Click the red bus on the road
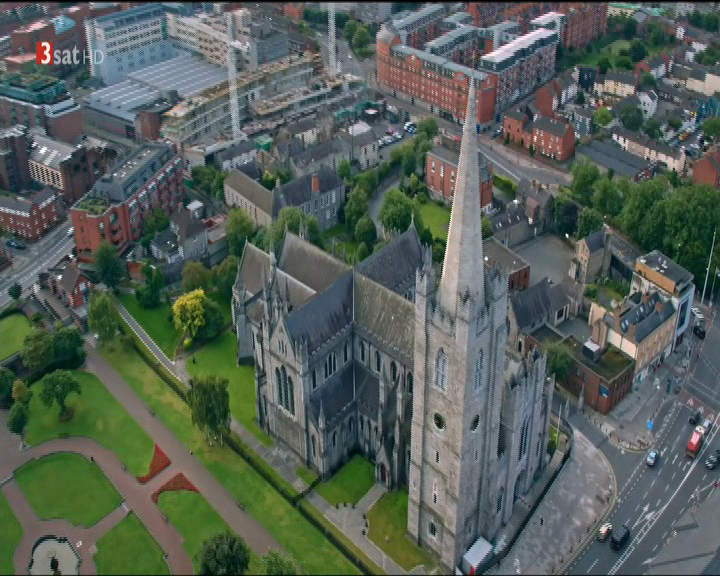The height and width of the screenshot is (576, 720). point(695,440)
